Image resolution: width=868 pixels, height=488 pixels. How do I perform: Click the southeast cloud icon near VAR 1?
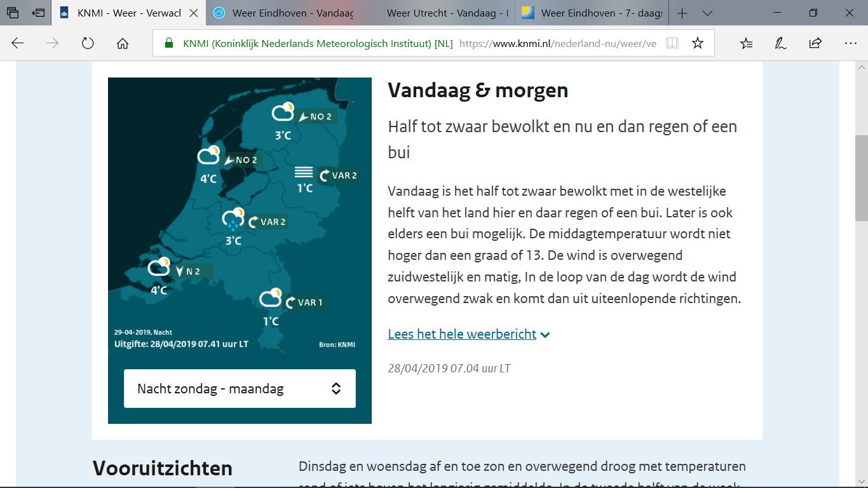[x=271, y=297]
